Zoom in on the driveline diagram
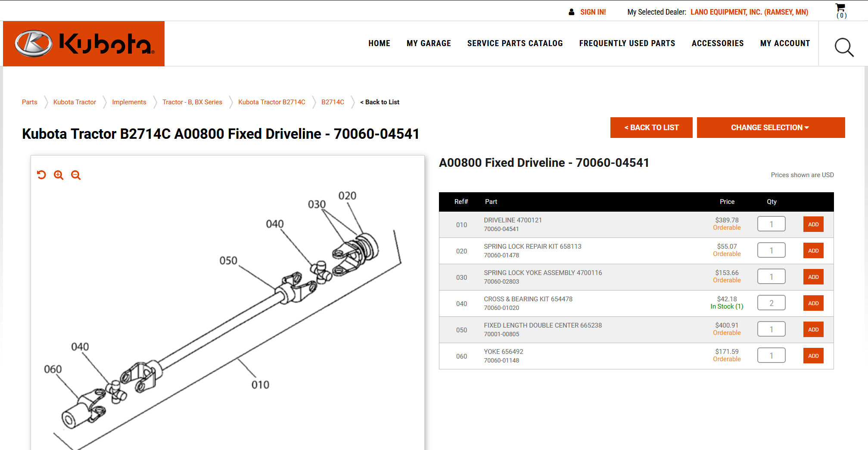The image size is (868, 450). point(59,175)
